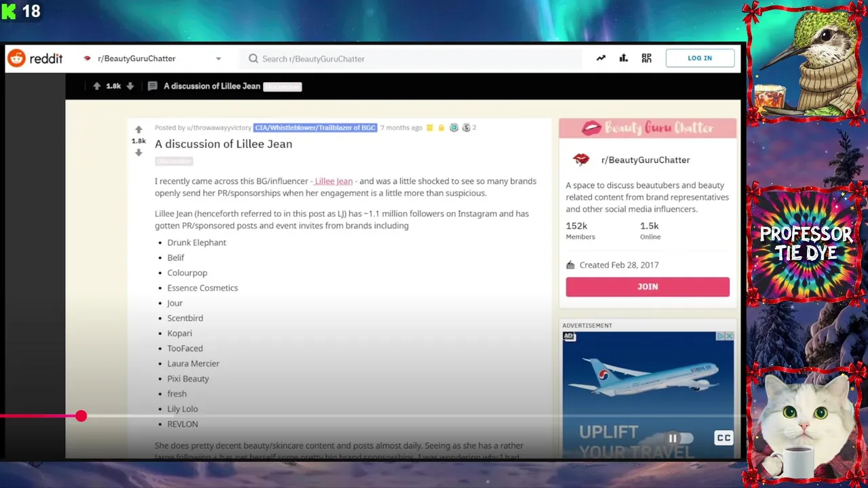The image size is (868, 488).
Task: Click the 'Essence Cosmetics' list item
Action: (x=203, y=288)
